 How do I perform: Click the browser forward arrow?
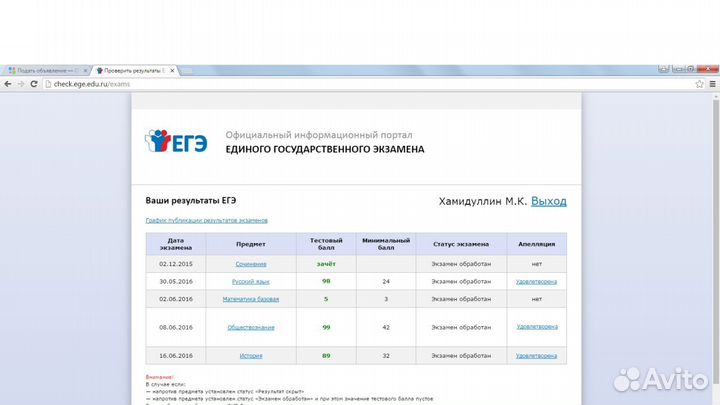tap(21, 84)
